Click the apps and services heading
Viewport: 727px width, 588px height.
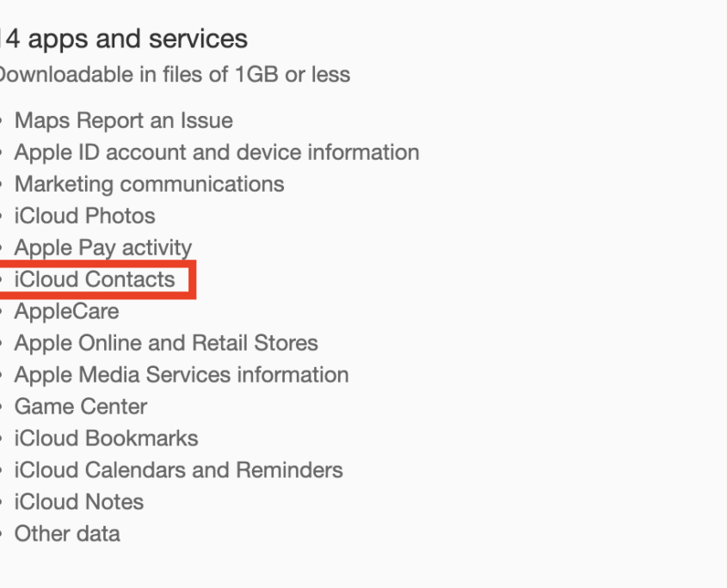point(126,39)
